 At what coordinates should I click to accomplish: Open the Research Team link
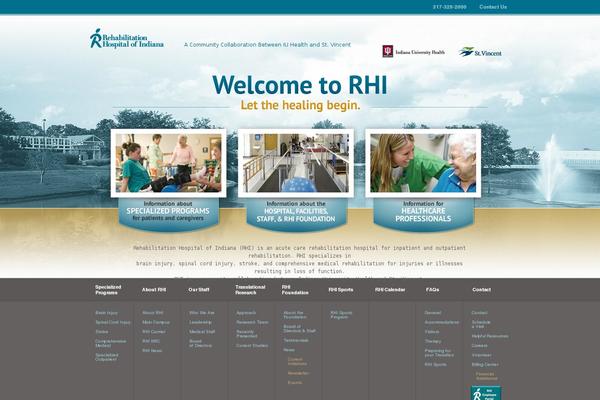click(x=252, y=322)
